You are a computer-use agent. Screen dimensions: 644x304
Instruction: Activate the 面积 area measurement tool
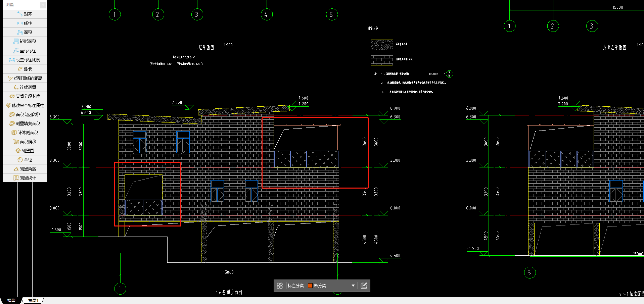[25, 32]
